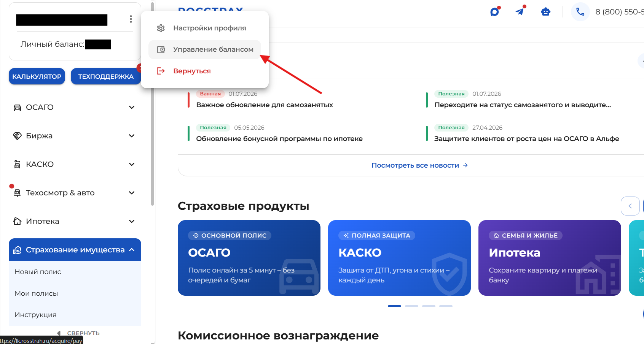
Task: Open the chat bubble notification icon
Action: tap(495, 11)
